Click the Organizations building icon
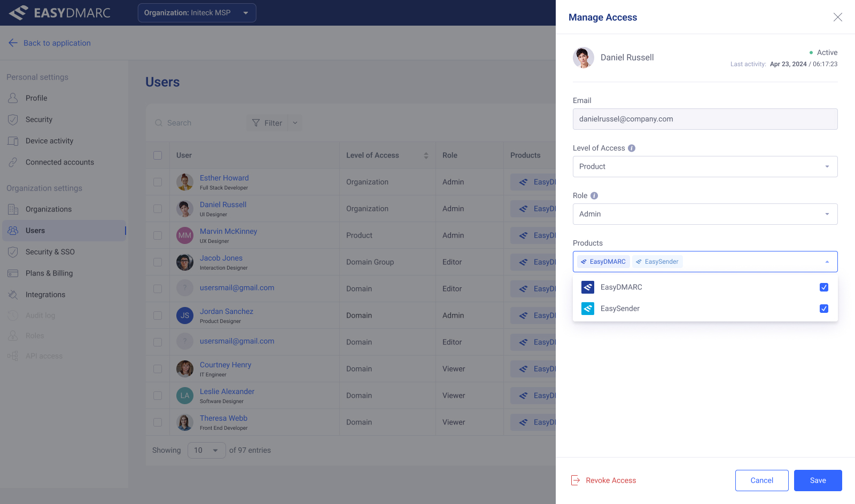 click(x=13, y=209)
